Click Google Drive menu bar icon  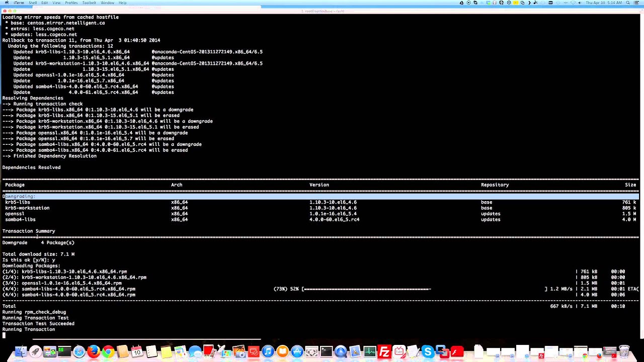(x=461, y=3)
